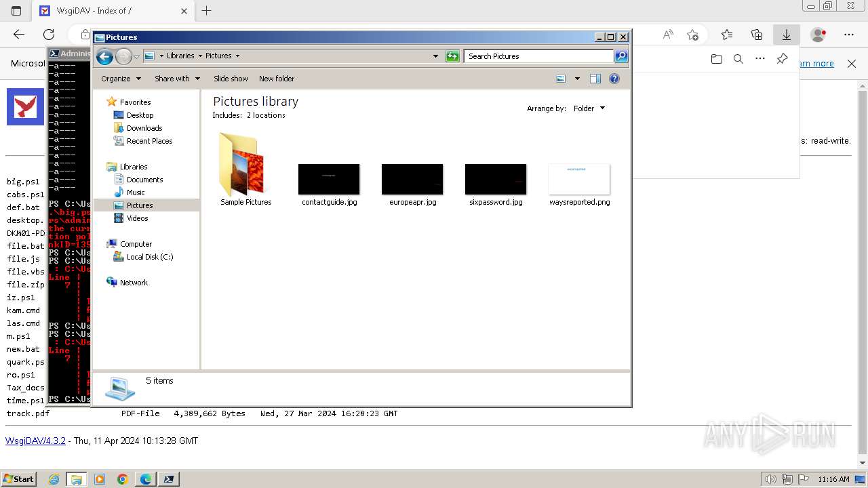868x488 pixels.
Task: Select europeapr.jpg thumbnail
Action: 412,184
